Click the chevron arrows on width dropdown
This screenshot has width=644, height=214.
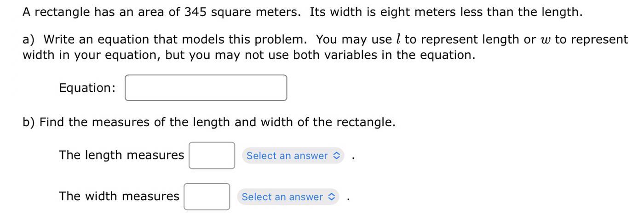(332, 197)
